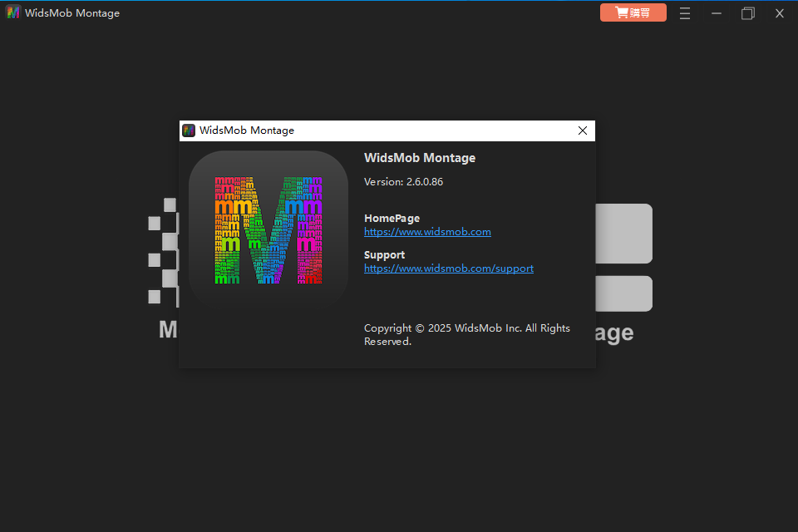Open the hamburger menu in title bar

(684, 13)
